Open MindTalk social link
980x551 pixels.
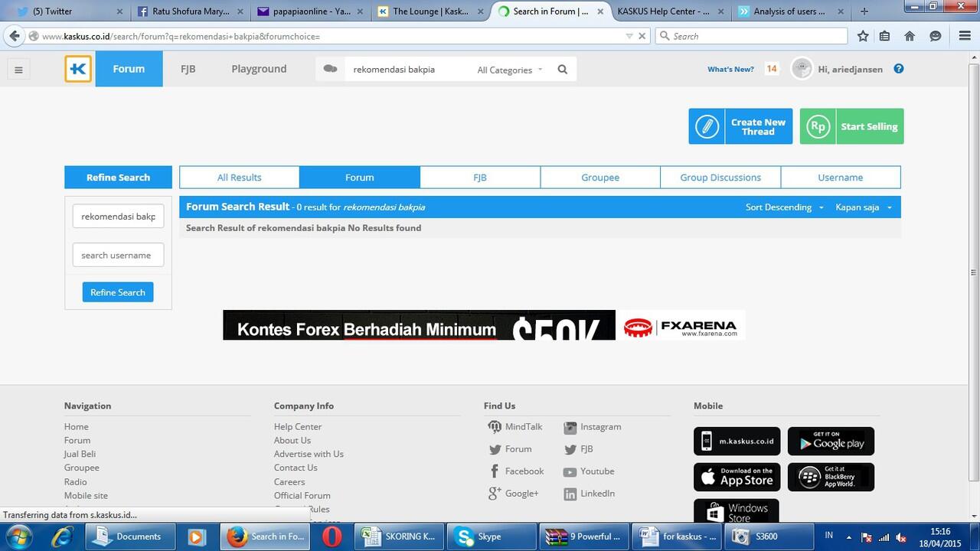(x=514, y=427)
